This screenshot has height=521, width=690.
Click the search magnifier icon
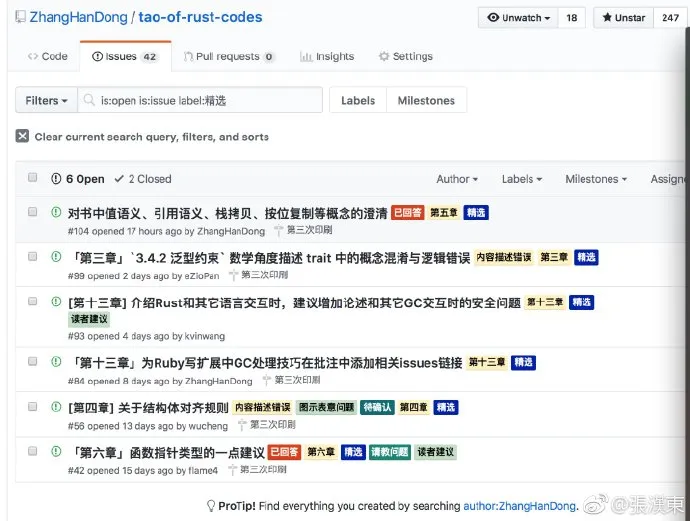(x=89, y=100)
